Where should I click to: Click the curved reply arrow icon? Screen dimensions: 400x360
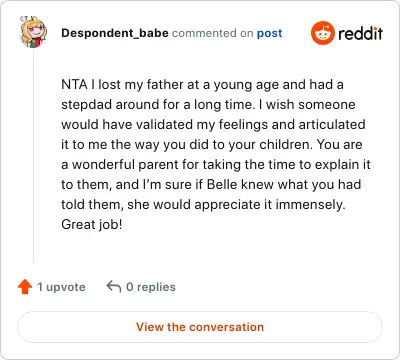tap(114, 286)
